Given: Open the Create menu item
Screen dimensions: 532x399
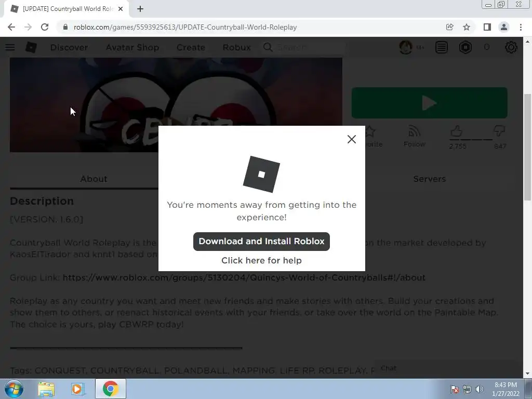Looking at the screenshot, I should (x=191, y=47).
